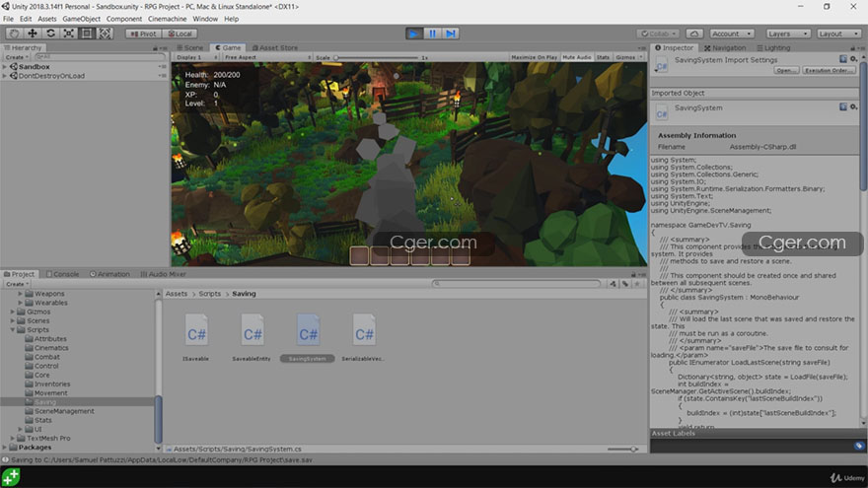
Task: Select the Rotate tool
Action: tap(50, 34)
